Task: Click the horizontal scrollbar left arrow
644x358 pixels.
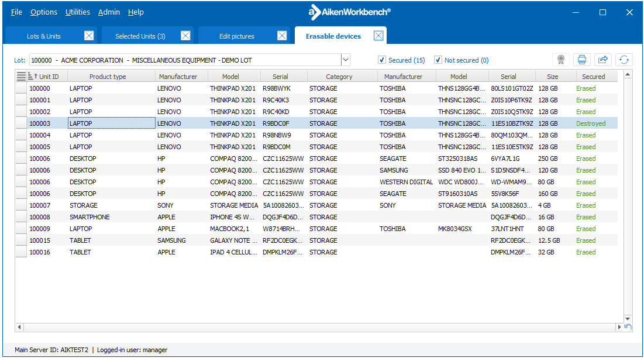Action: (19, 327)
